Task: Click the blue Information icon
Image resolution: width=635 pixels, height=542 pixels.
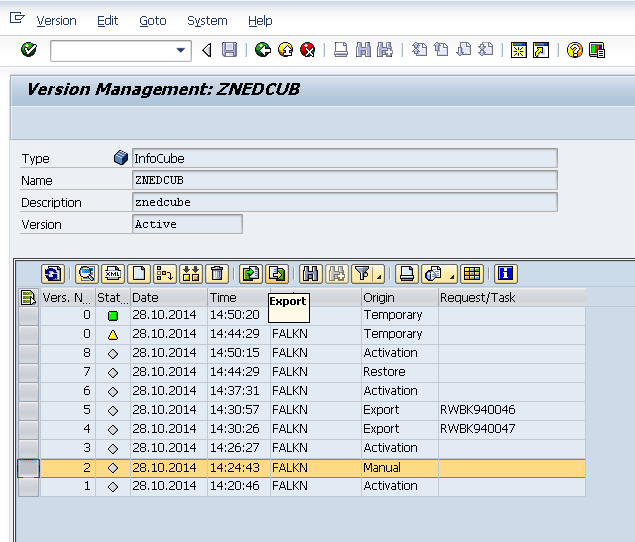Action: (x=505, y=274)
